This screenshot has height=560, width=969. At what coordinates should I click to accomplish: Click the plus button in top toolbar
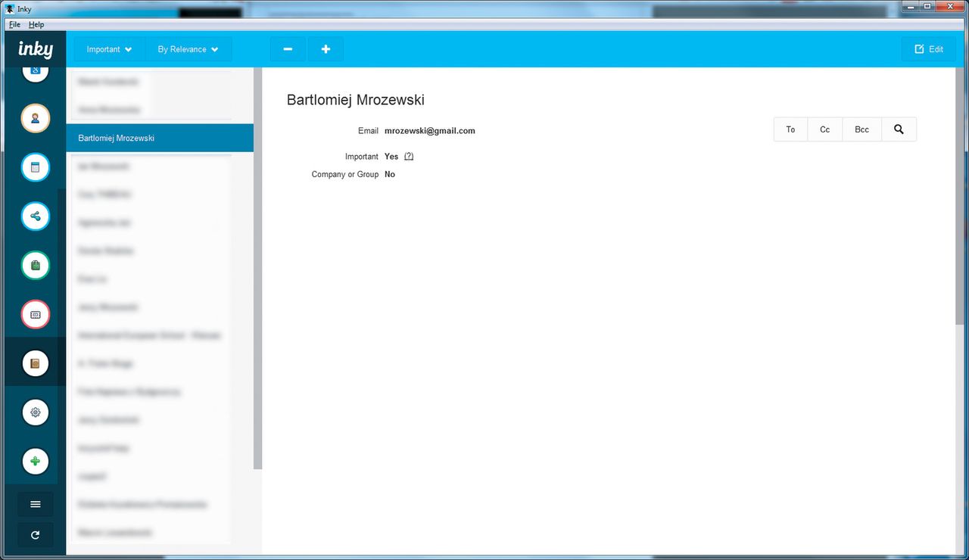coord(326,49)
